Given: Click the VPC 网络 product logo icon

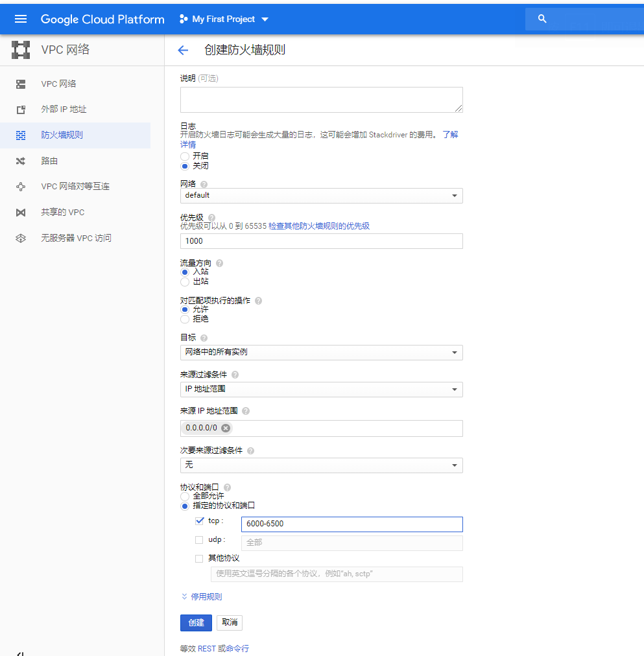Looking at the screenshot, I should pyautogui.click(x=21, y=50).
